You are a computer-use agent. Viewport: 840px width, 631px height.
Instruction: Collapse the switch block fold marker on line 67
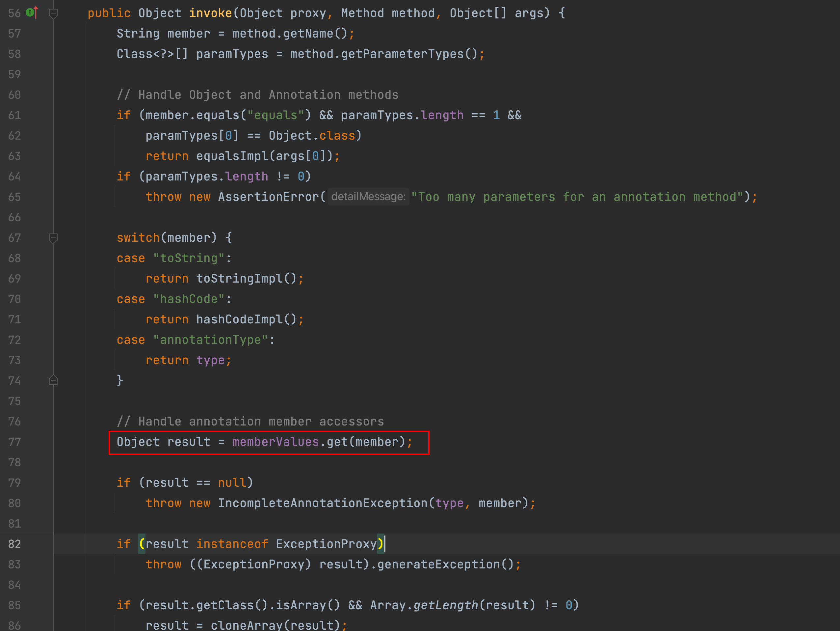pyautogui.click(x=53, y=238)
